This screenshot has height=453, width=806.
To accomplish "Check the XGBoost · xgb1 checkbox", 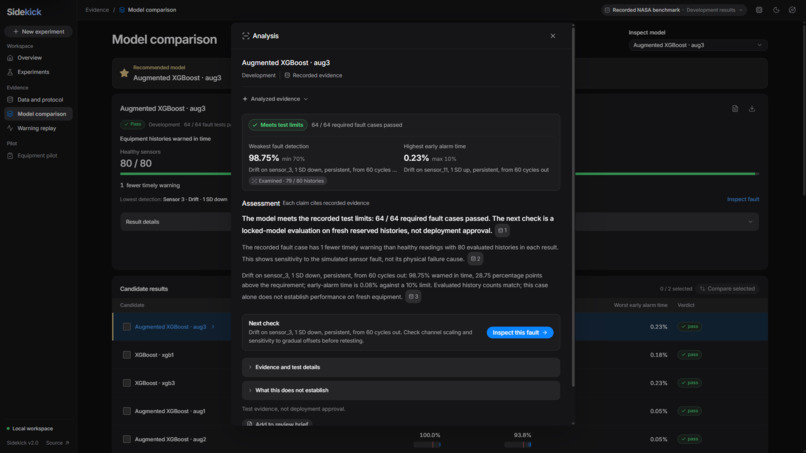I will pyautogui.click(x=126, y=355).
